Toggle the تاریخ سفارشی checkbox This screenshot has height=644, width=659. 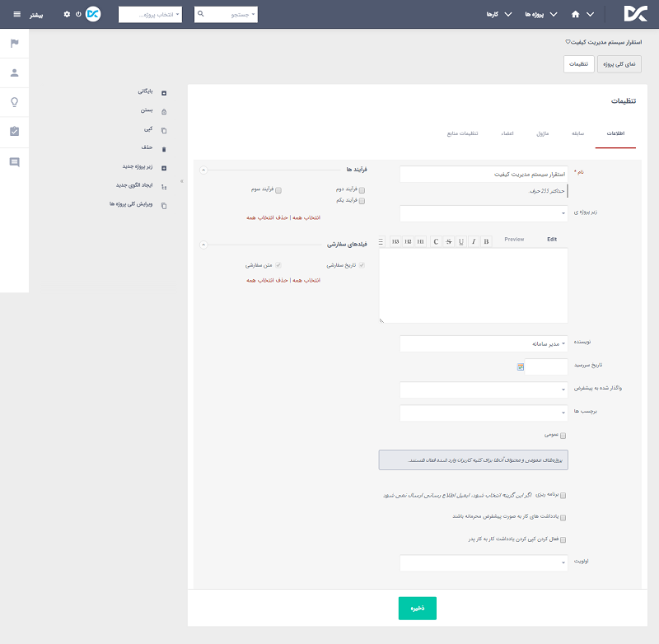pyautogui.click(x=362, y=265)
